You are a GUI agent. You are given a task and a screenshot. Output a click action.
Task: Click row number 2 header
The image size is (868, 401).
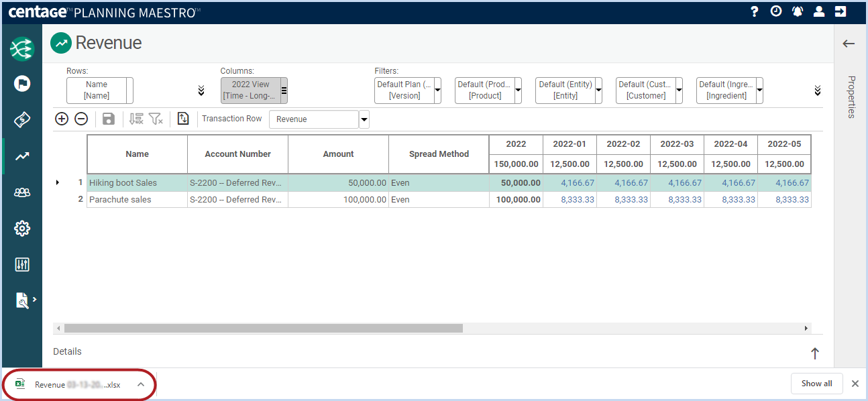coord(80,199)
